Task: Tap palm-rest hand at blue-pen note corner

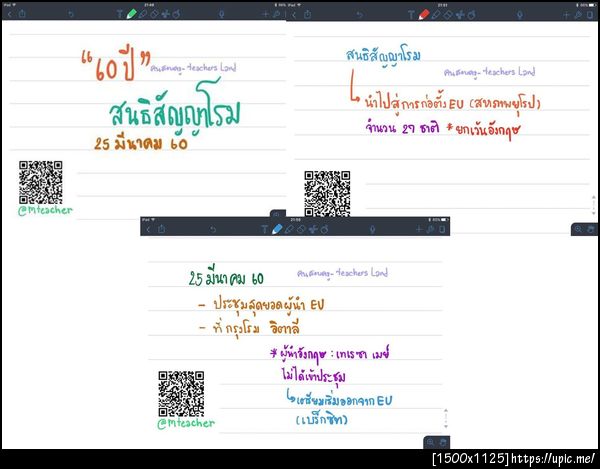Action: tap(443, 443)
